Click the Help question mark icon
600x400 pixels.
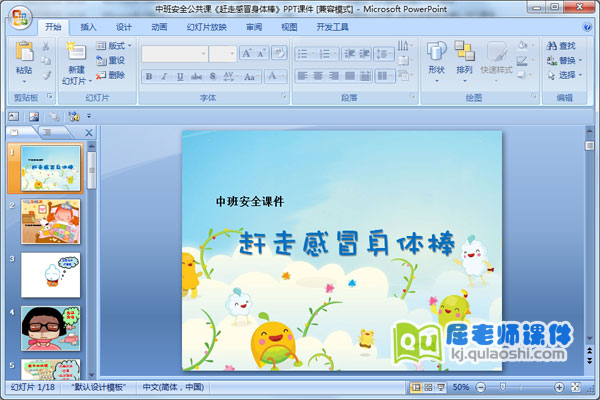587,27
